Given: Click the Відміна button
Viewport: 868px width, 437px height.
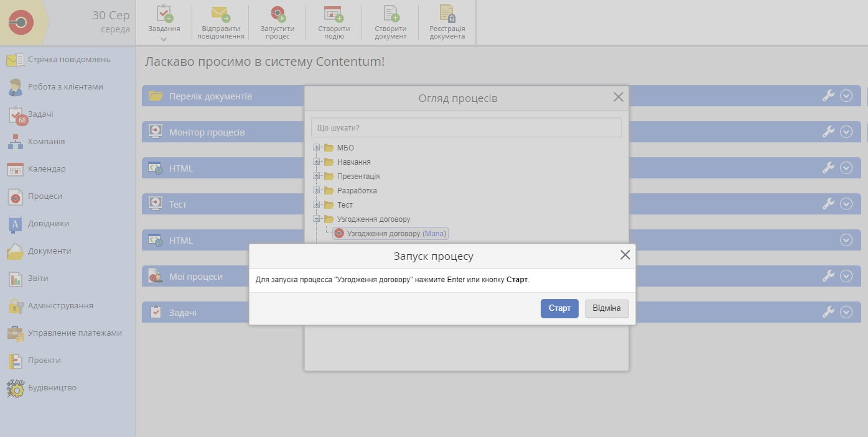Looking at the screenshot, I should point(606,308).
